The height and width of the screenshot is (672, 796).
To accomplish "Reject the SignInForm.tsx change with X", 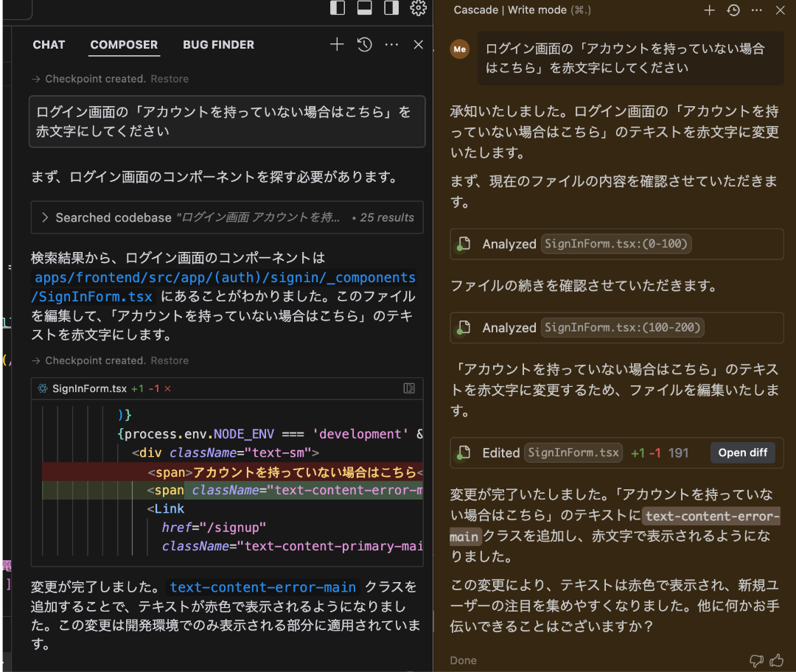I will pos(167,388).
